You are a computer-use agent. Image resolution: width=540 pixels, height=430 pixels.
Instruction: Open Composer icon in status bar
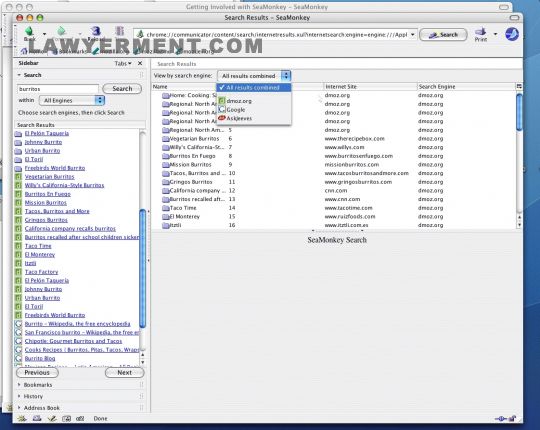click(52, 419)
